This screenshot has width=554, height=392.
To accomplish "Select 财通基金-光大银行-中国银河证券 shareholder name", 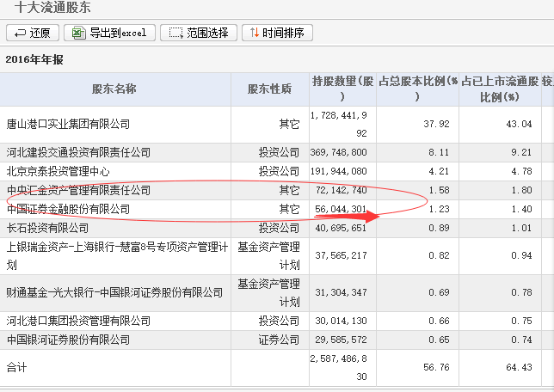I will 114,293.
